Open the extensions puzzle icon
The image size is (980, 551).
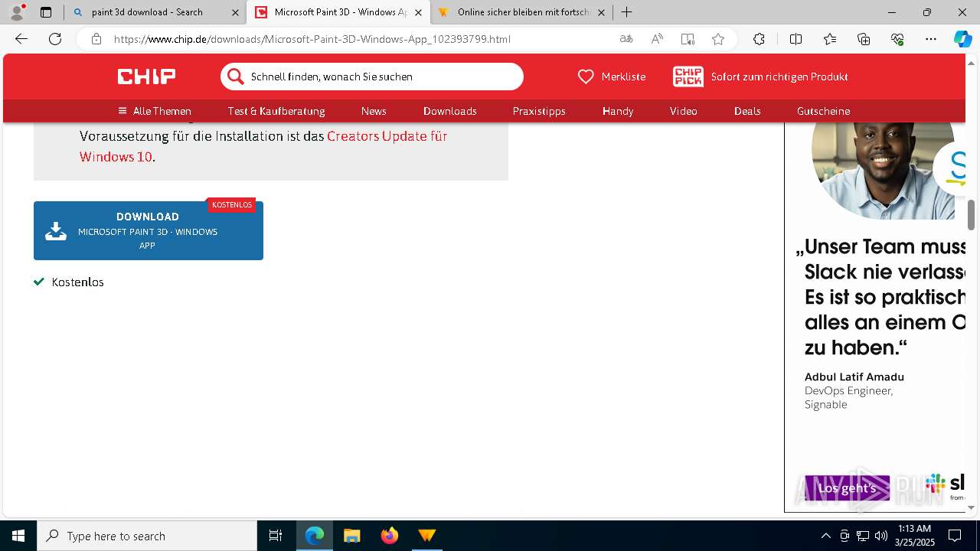[x=759, y=39]
